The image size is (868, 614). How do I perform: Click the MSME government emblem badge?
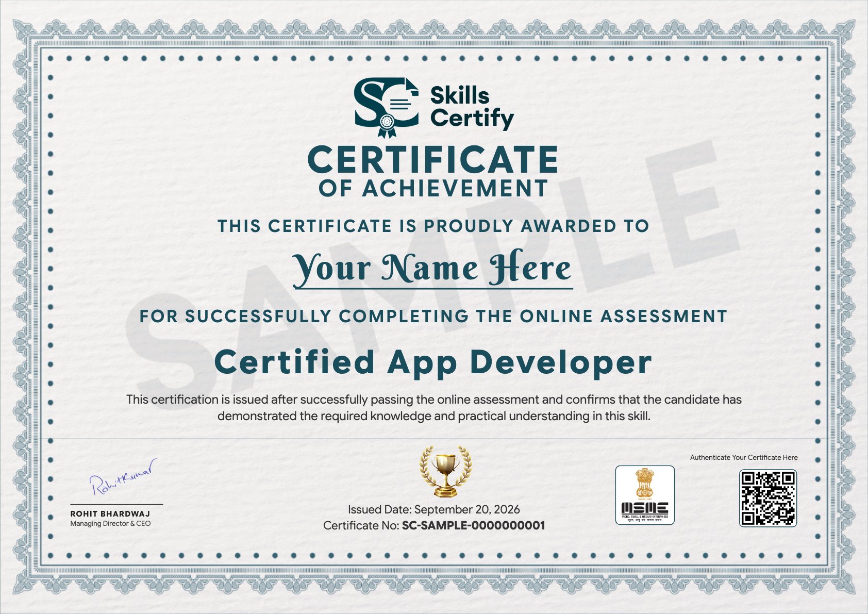(x=645, y=495)
